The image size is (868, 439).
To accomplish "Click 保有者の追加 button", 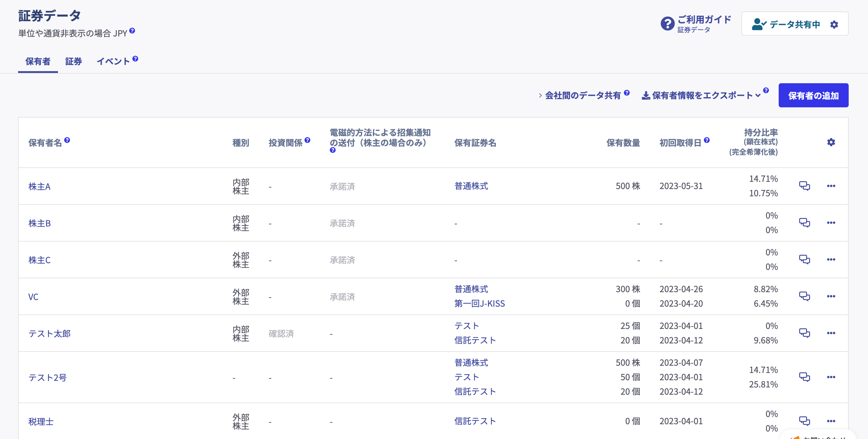I will point(813,96).
